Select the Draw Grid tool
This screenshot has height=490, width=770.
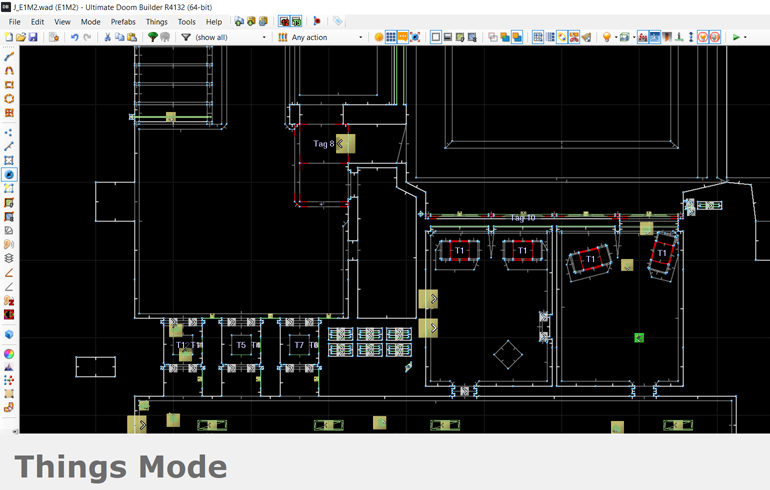click(9, 113)
